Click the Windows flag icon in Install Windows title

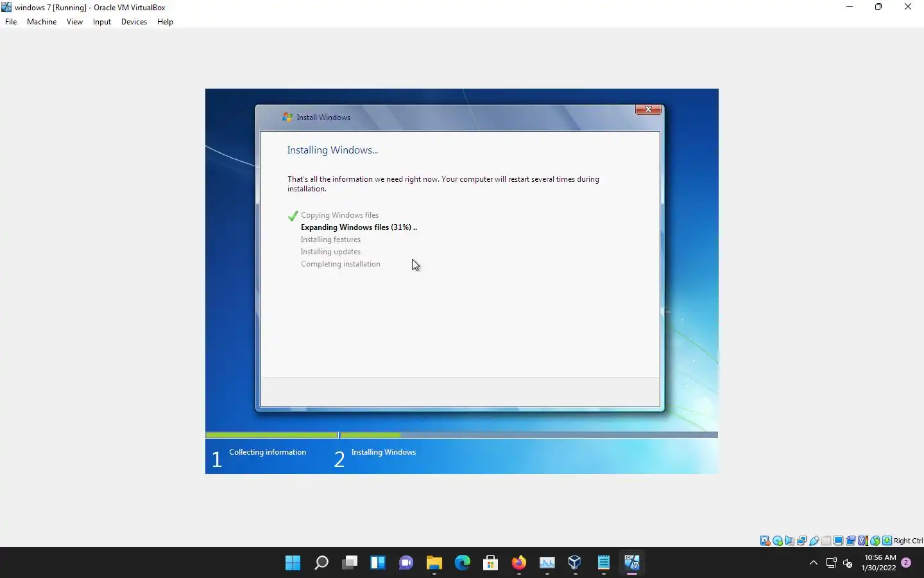(x=287, y=117)
